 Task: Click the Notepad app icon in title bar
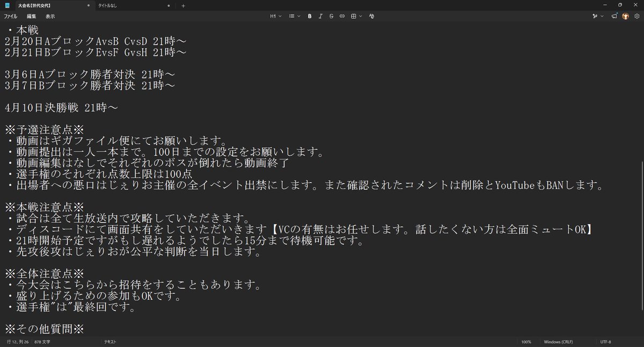coord(7,5)
